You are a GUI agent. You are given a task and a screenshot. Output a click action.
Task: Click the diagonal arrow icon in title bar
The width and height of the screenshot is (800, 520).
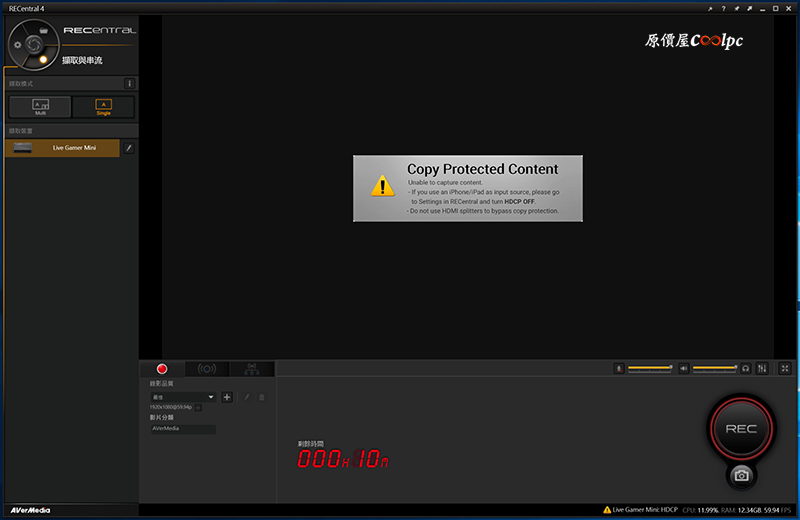point(749,9)
